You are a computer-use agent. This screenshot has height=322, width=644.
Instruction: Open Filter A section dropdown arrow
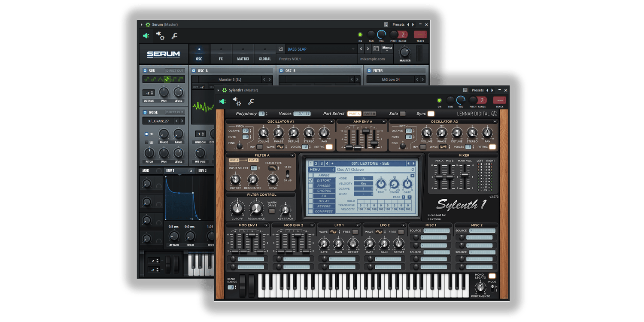(292, 155)
